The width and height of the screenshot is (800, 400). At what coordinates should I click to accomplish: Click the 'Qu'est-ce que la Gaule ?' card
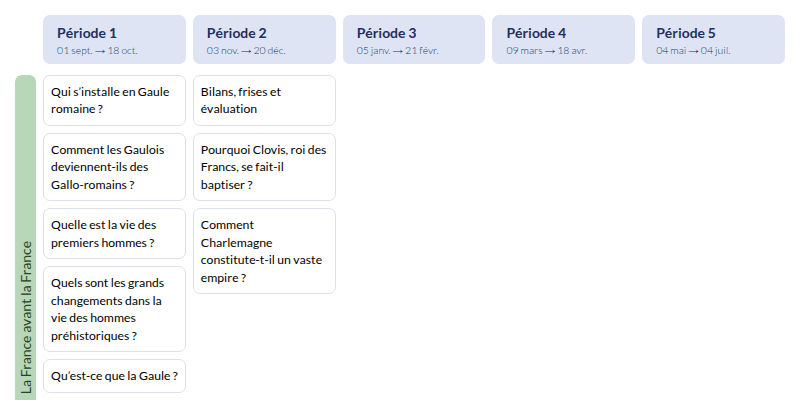click(x=114, y=376)
